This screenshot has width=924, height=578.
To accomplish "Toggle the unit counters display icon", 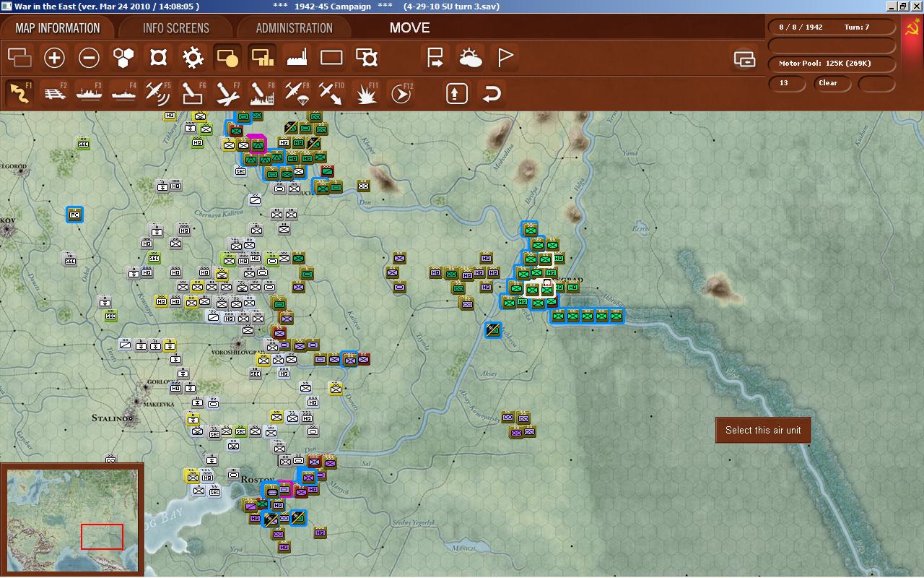I will (x=19, y=57).
